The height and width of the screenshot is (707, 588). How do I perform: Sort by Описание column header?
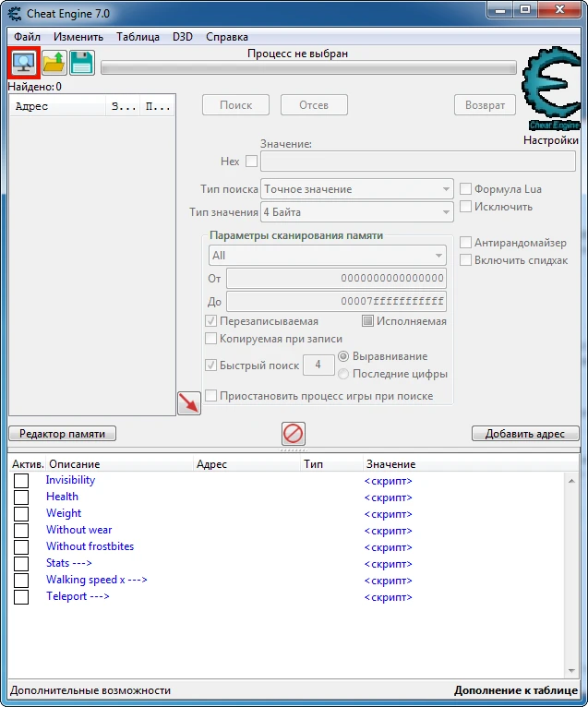click(x=119, y=464)
